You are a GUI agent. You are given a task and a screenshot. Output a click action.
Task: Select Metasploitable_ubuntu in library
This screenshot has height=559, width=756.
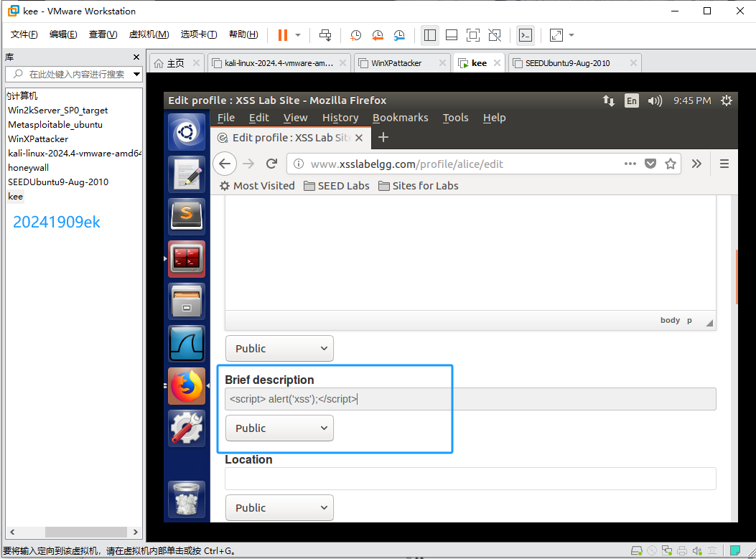(x=55, y=125)
